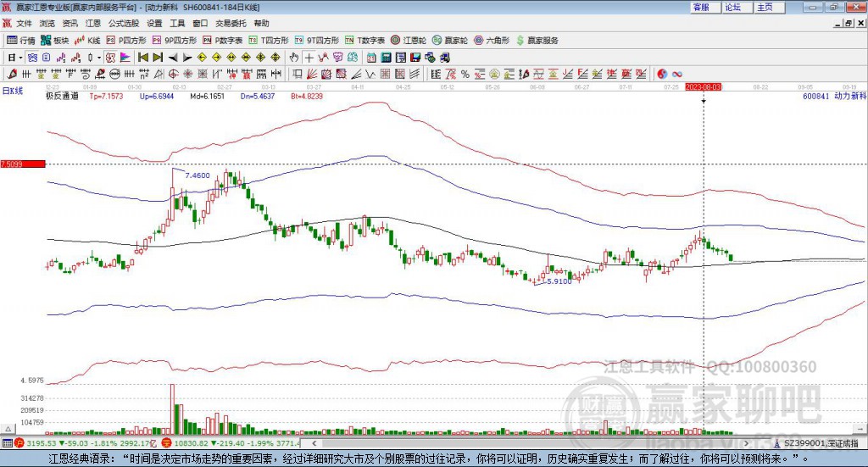
Task: Click the Dn=5.4637 indicator value
Action: [x=258, y=97]
